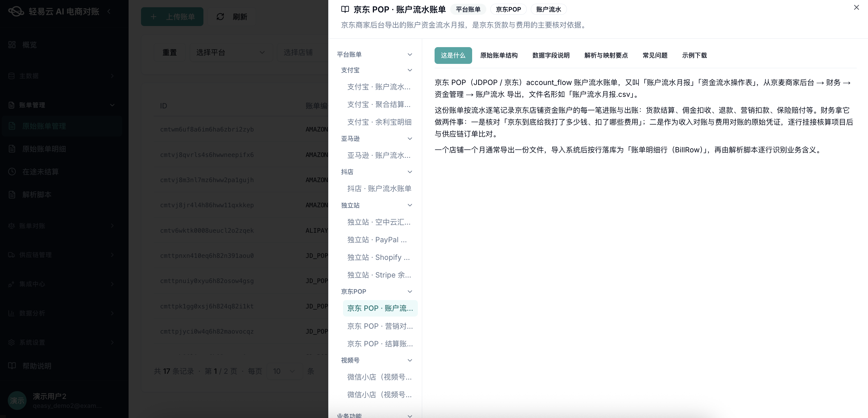Switch to 解析与映射要点 tab
The image size is (868, 418).
606,56
